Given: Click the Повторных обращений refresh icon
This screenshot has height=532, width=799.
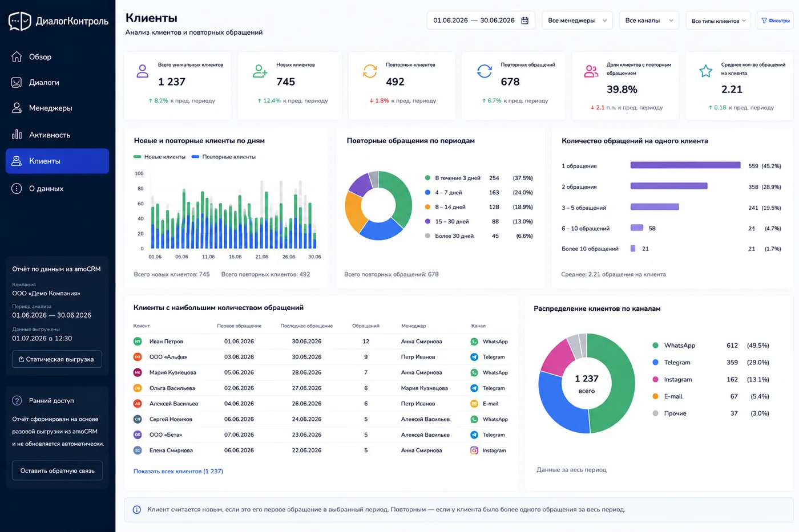Looking at the screenshot, I should point(485,71).
